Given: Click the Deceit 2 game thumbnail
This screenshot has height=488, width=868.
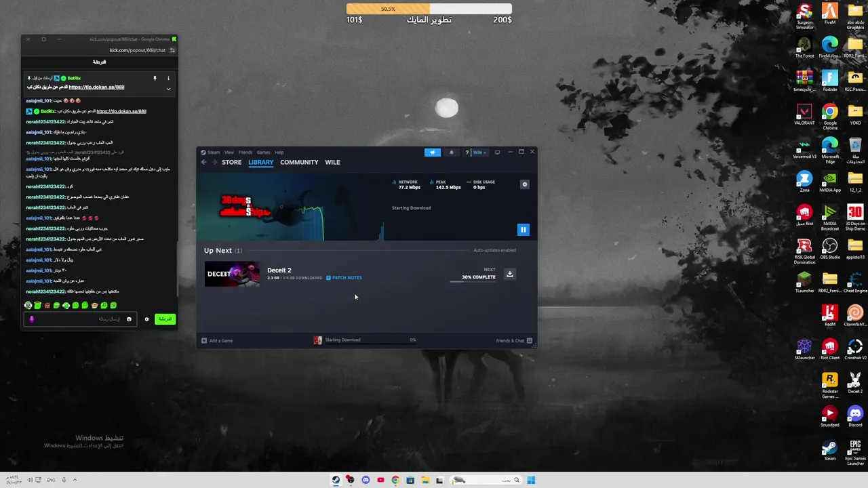Looking at the screenshot, I should tap(232, 274).
